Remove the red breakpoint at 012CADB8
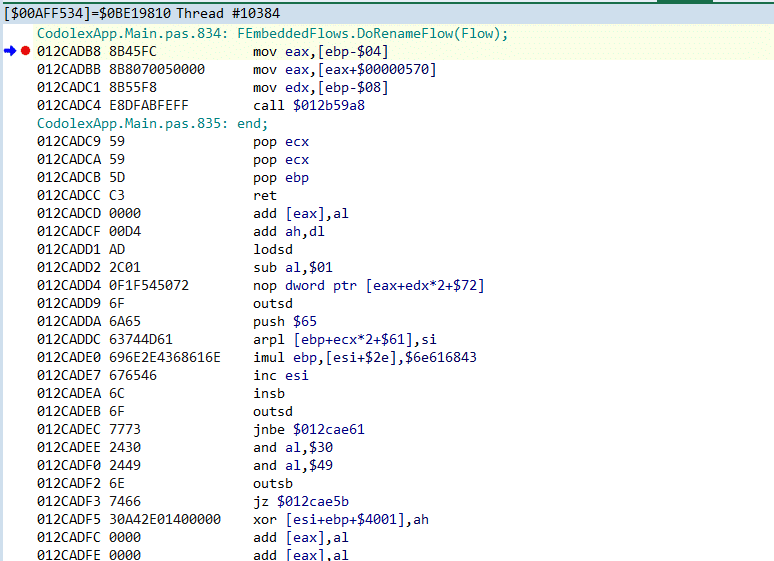 (x=25, y=51)
